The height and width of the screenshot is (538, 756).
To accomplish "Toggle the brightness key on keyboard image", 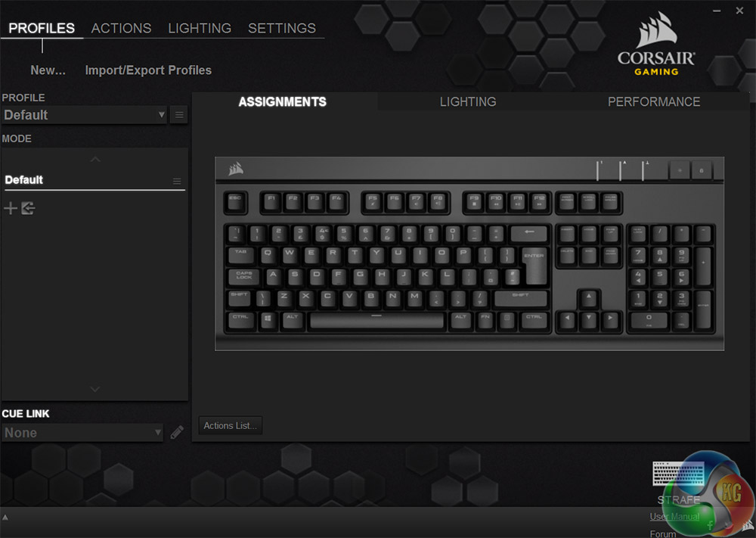I will coord(680,171).
